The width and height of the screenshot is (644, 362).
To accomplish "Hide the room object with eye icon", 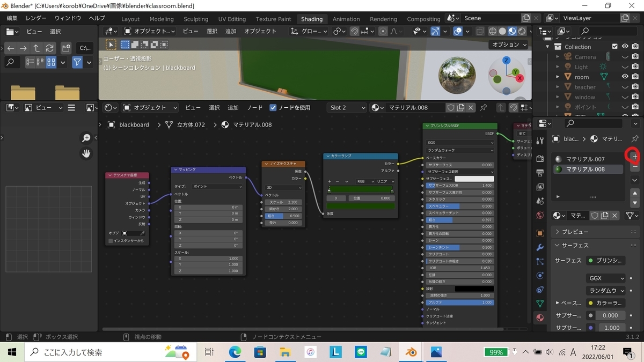I will click(x=625, y=77).
